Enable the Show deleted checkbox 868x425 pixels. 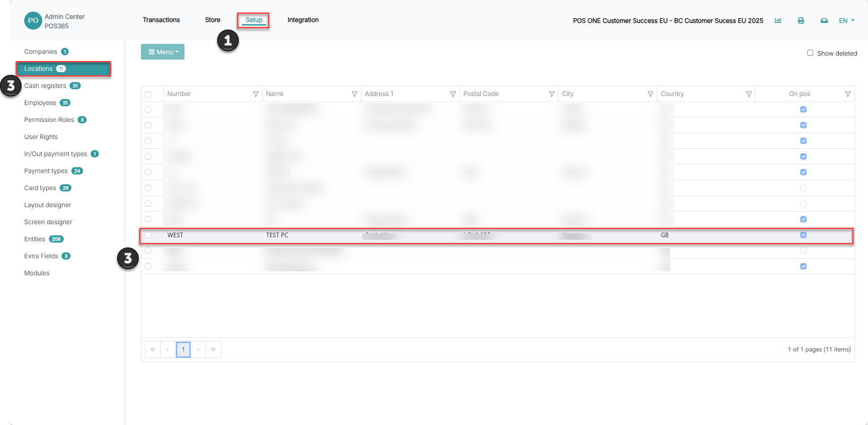tap(810, 53)
